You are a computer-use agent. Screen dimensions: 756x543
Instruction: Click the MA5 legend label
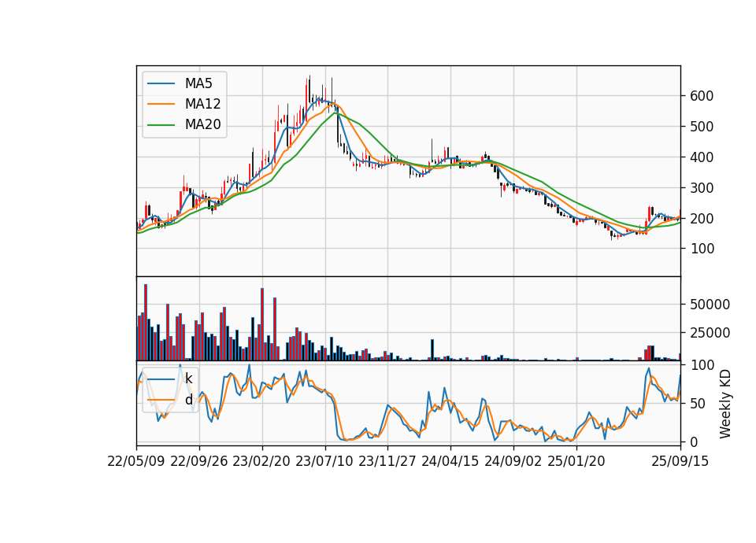tap(198, 83)
